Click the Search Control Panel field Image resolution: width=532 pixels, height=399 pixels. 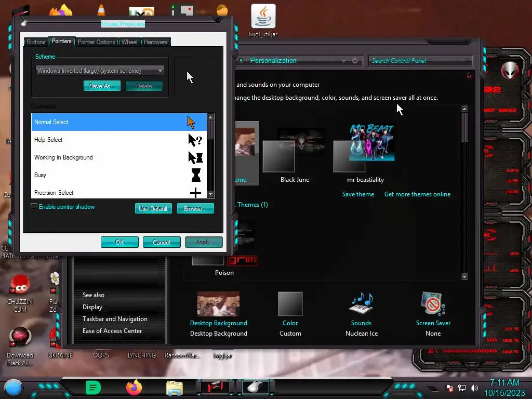420,60
